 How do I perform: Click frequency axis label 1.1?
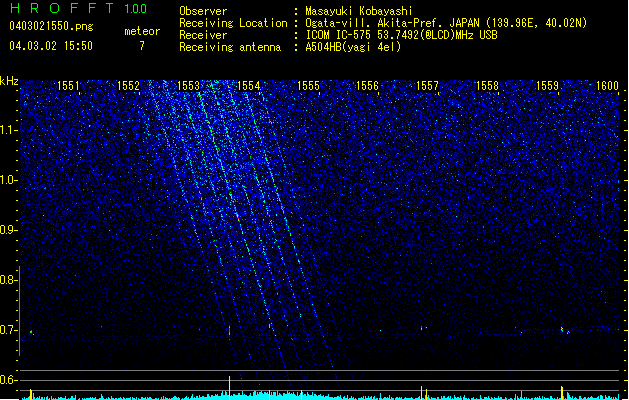click(x=9, y=130)
